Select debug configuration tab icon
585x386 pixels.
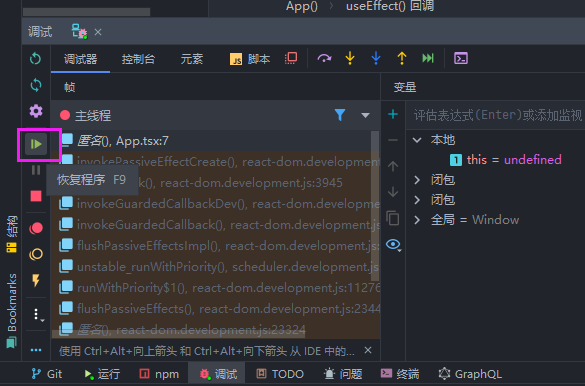point(79,31)
